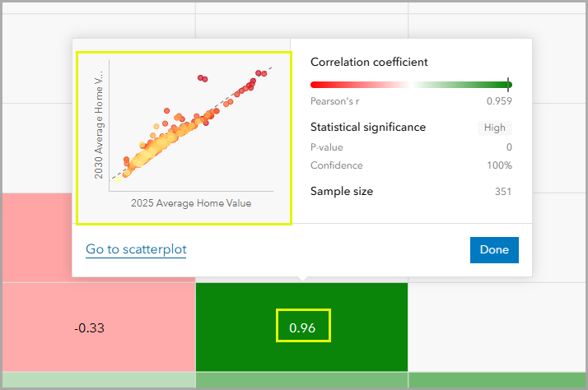Image resolution: width=588 pixels, height=390 pixels.
Task: Click the Statistical significance heading
Action: tap(368, 127)
